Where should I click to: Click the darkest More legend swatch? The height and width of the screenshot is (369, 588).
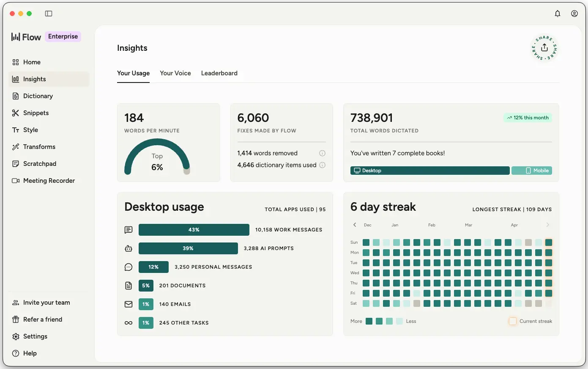(x=369, y=321)
